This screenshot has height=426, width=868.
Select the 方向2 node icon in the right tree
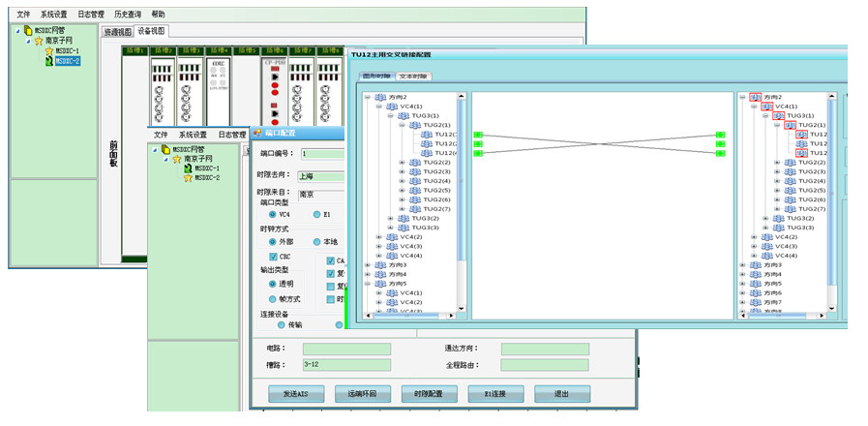(x=755, y=97)
